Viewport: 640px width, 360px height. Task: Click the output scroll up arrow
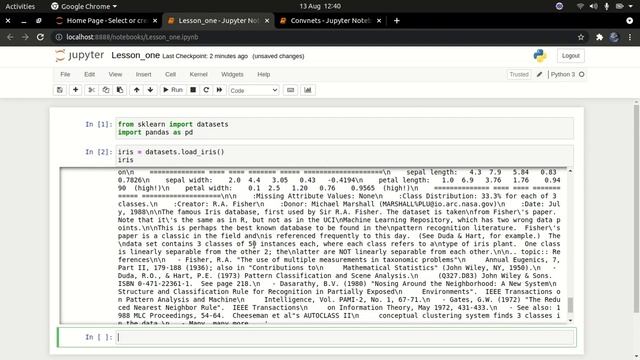pyautogui.click(x=570, y=171)
